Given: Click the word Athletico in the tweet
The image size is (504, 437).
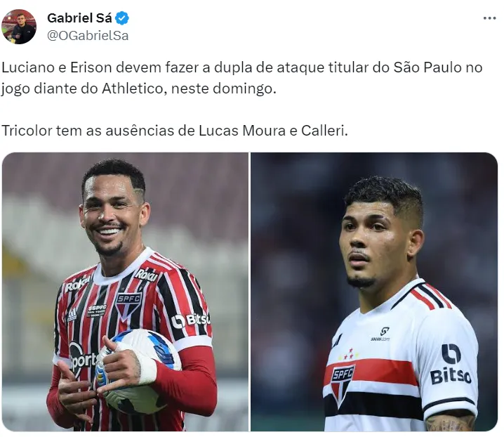Looking at the screenshot, I should pyautogui.click(x=133, y=89).
